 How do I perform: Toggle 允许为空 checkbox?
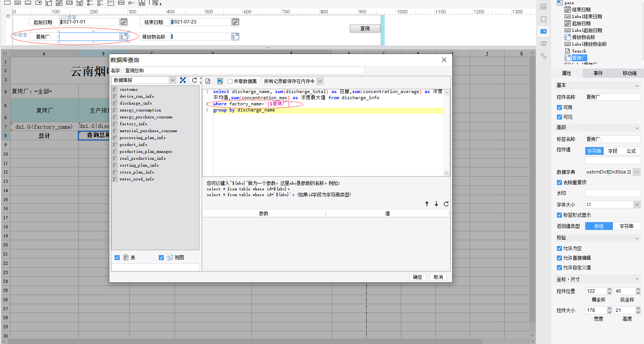click(559, 248)
